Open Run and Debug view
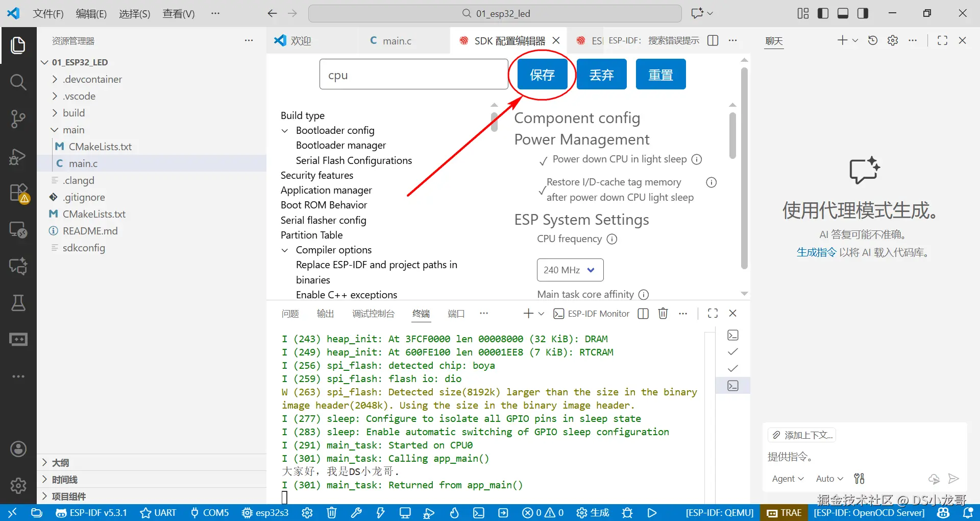 tap(18, 156)
